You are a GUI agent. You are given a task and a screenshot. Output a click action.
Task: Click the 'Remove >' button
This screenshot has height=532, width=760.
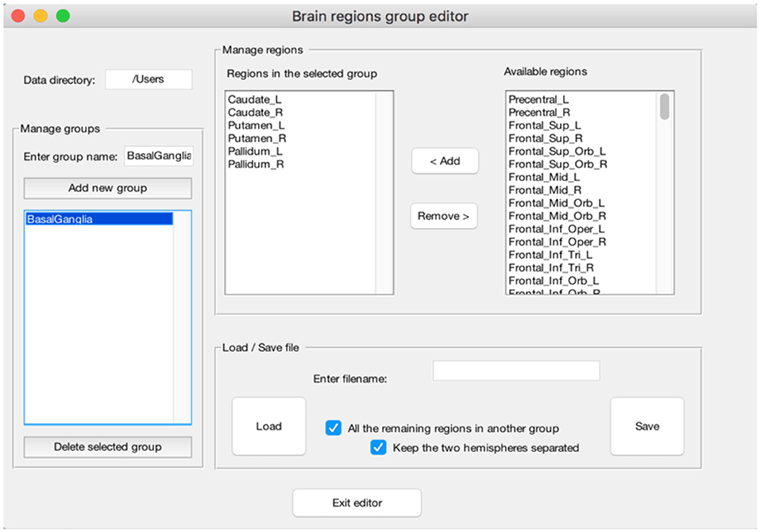click(x=444, y=216)
